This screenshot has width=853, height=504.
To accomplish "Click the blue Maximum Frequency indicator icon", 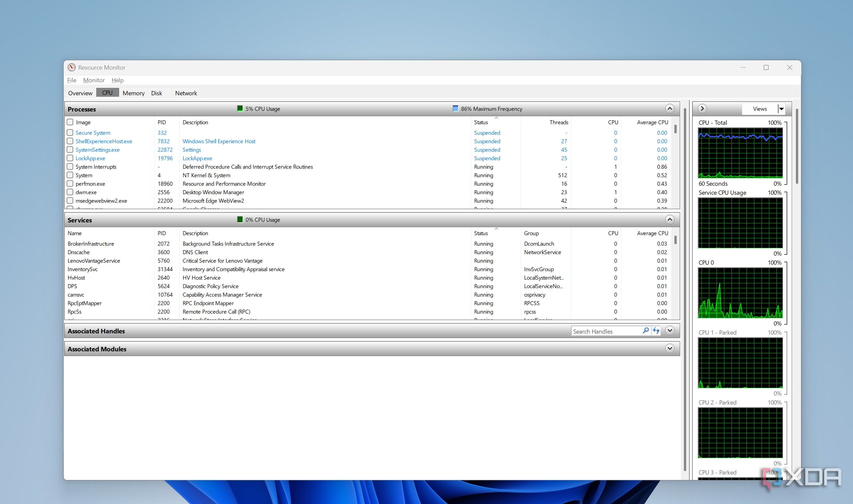I will point(455,109).
